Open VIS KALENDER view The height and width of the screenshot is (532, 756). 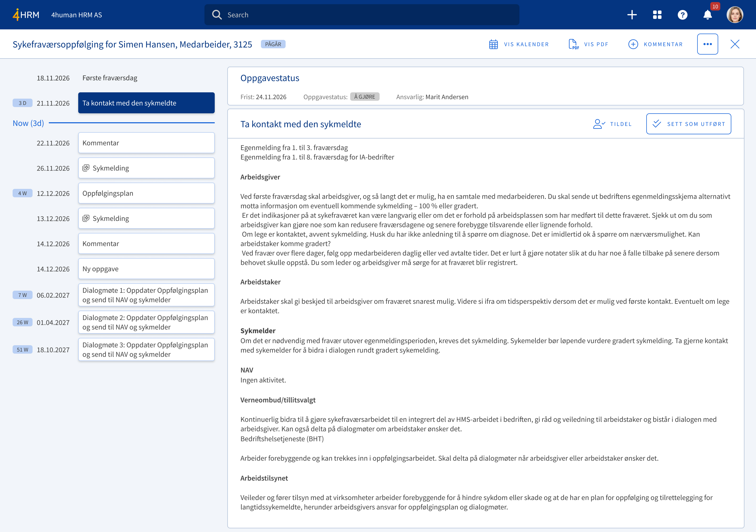(x=519, y=44)
